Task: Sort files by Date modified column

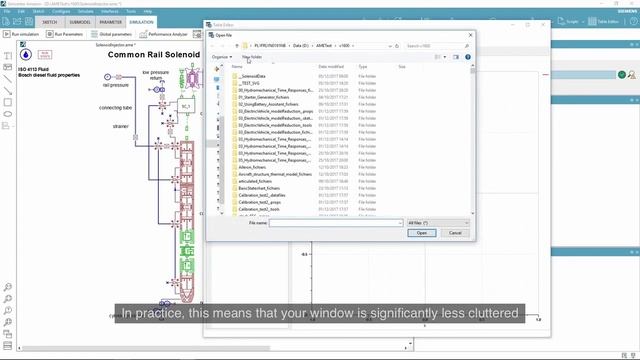Action: pos(331,67)
